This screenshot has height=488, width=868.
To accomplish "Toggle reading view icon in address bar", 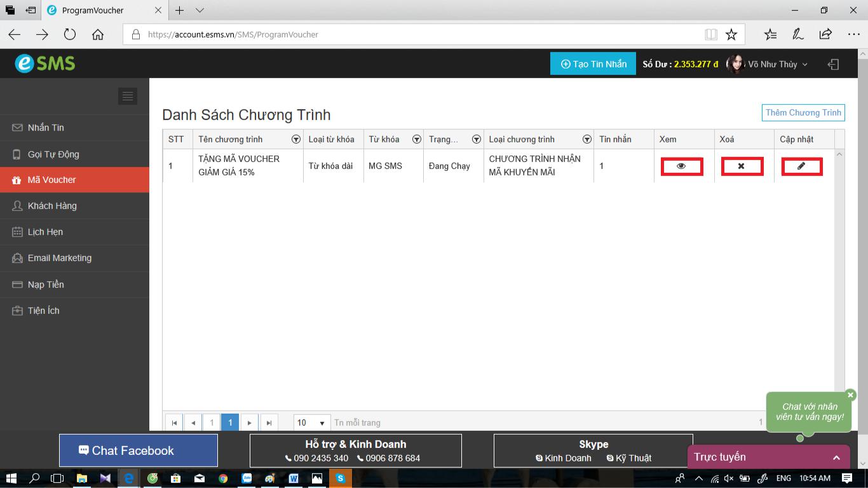I will point(711,34).
